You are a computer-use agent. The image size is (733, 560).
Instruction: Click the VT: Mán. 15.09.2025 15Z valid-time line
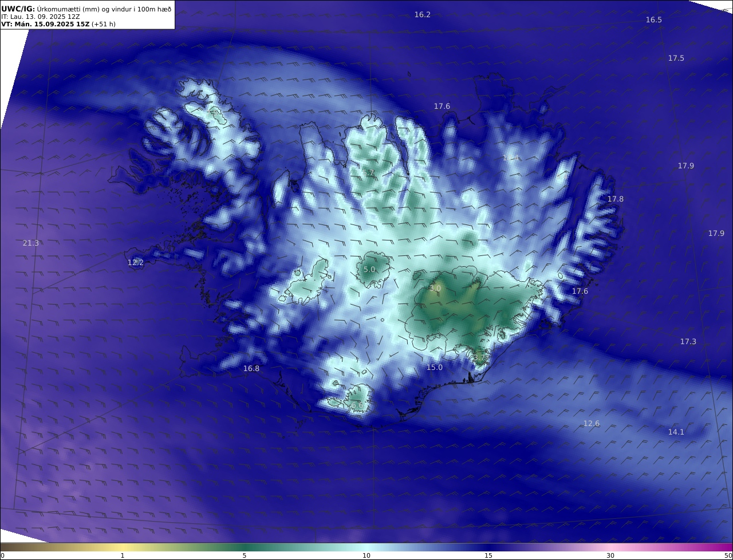58,24
